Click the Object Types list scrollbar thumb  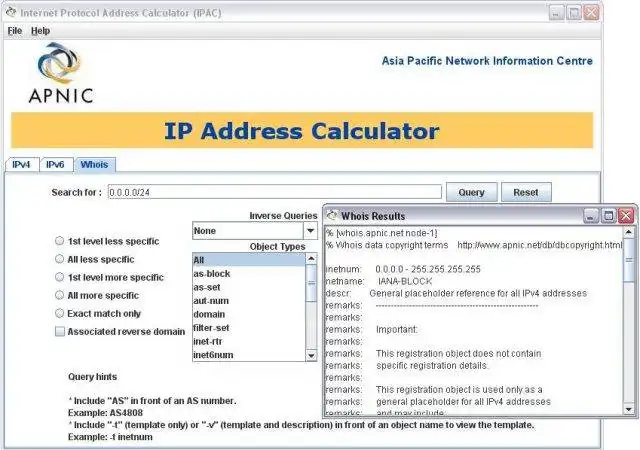pyautogui.click(x=311, y=283)
